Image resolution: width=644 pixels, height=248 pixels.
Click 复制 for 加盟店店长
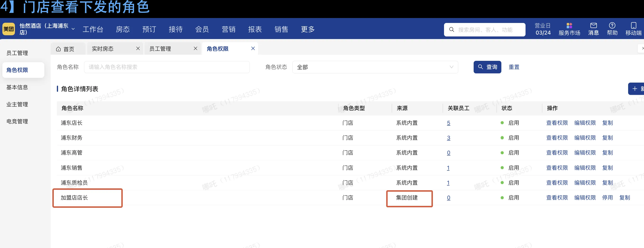tap(625, 198)
